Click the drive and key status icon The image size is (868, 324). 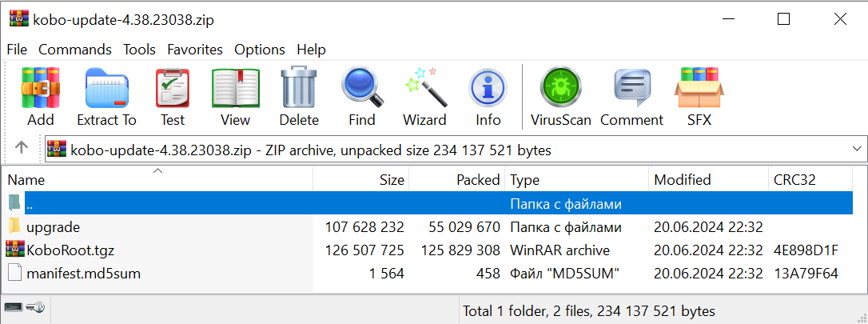tap(25, 308)
